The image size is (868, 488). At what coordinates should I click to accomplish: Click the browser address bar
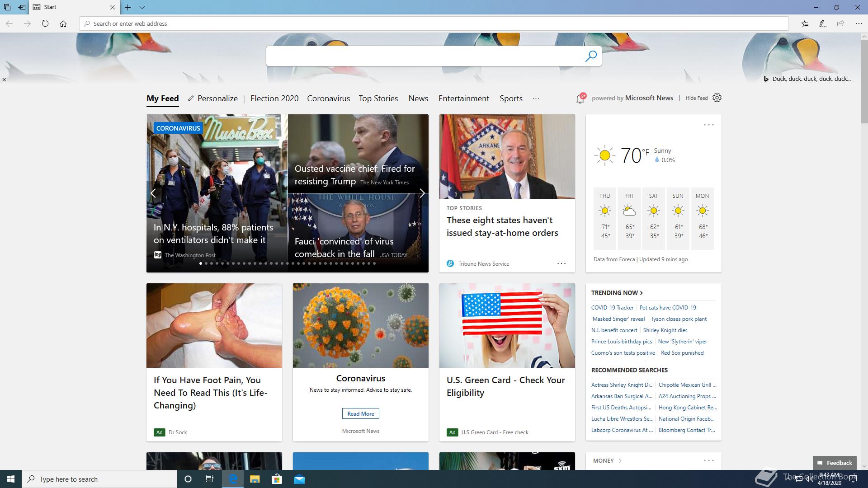[x=434, y=23]
